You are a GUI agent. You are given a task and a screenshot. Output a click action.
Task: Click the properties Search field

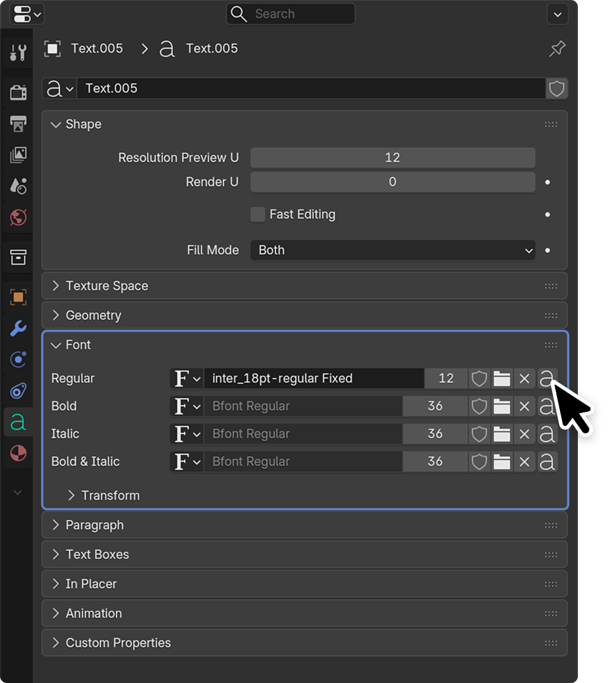pos(291,14)
